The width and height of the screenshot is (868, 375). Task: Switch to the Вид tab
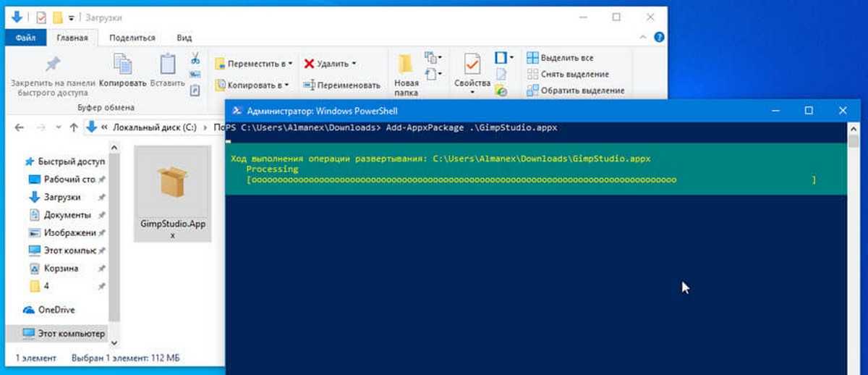(x=184, y=38)
